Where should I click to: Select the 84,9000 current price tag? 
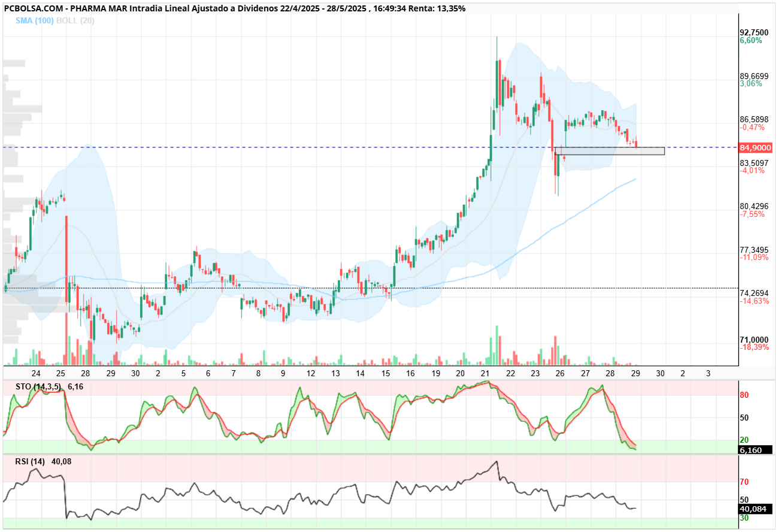(x=755, y=147)
